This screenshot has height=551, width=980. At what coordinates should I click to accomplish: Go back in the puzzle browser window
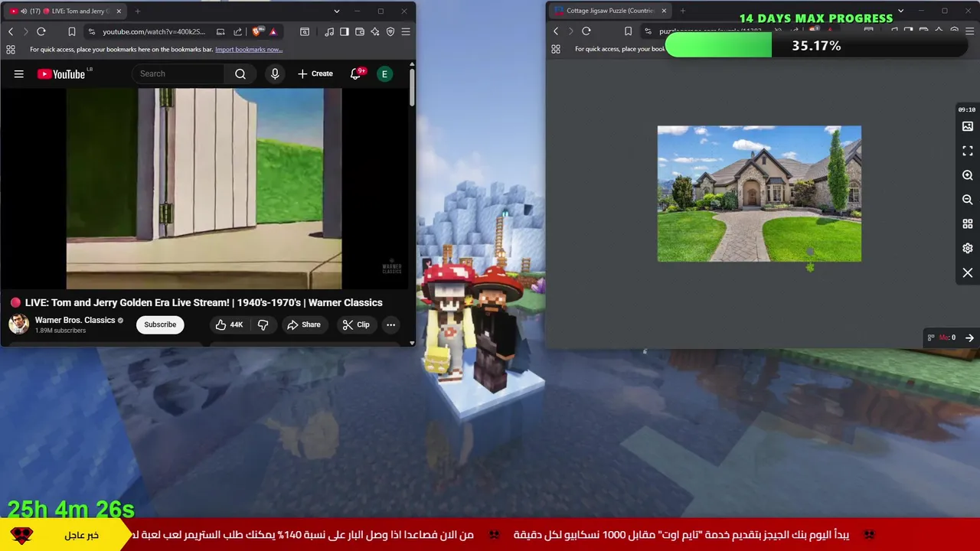tap(556, 31)
